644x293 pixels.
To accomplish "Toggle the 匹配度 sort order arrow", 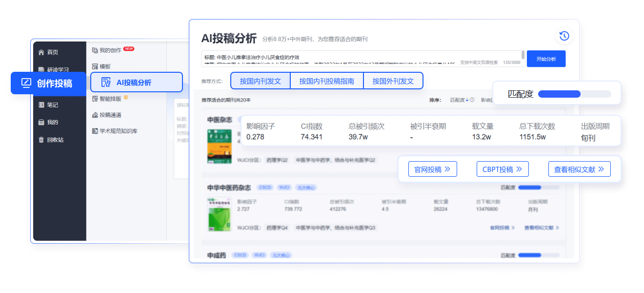I will coord(467,100).
